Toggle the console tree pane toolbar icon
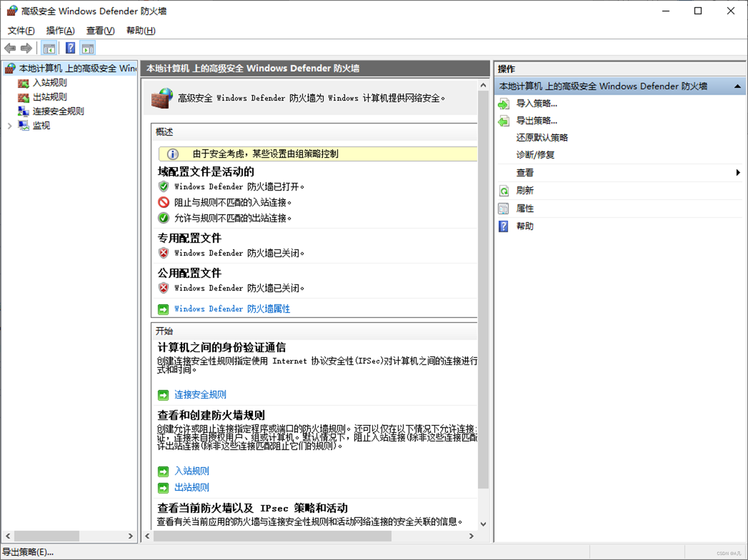 pyautogui.click(x=49, y=48)
